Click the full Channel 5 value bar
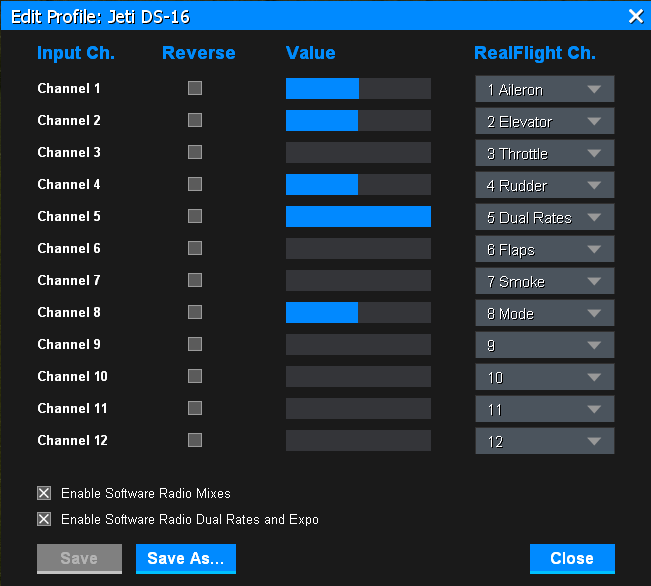The width and height of the screenshot is (651, 586). 358,216
